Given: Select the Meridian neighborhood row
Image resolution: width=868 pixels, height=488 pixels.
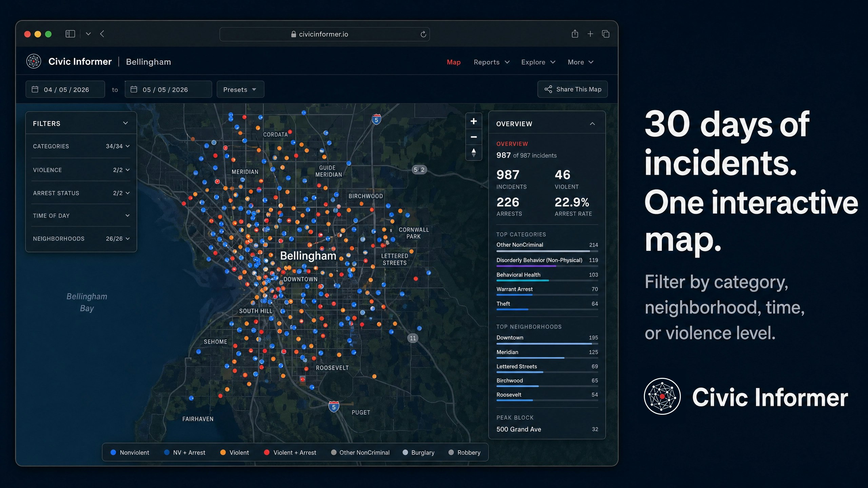Looking at the screenshot, I should click(x=547, y=354).
